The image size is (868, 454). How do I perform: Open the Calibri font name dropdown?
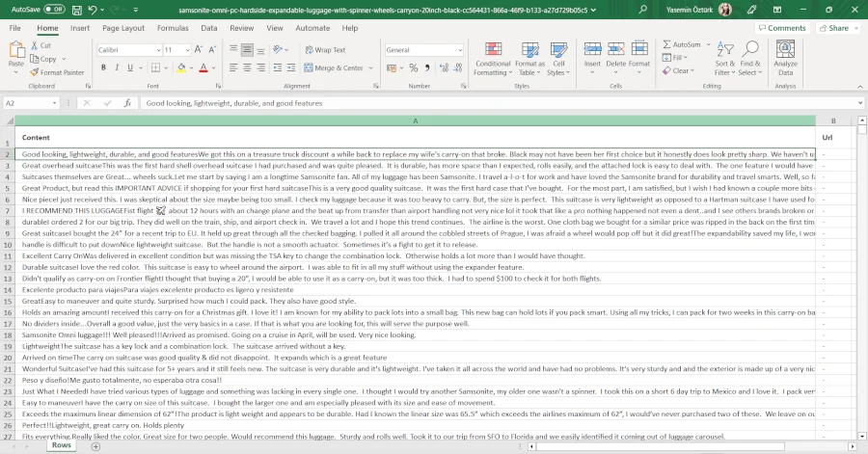click(158, 50)
